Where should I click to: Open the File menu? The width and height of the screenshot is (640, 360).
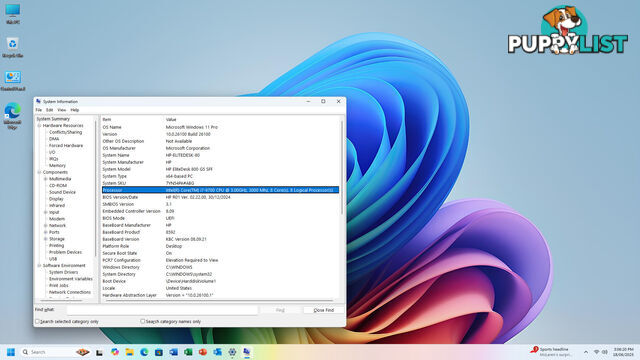(38, 110)
